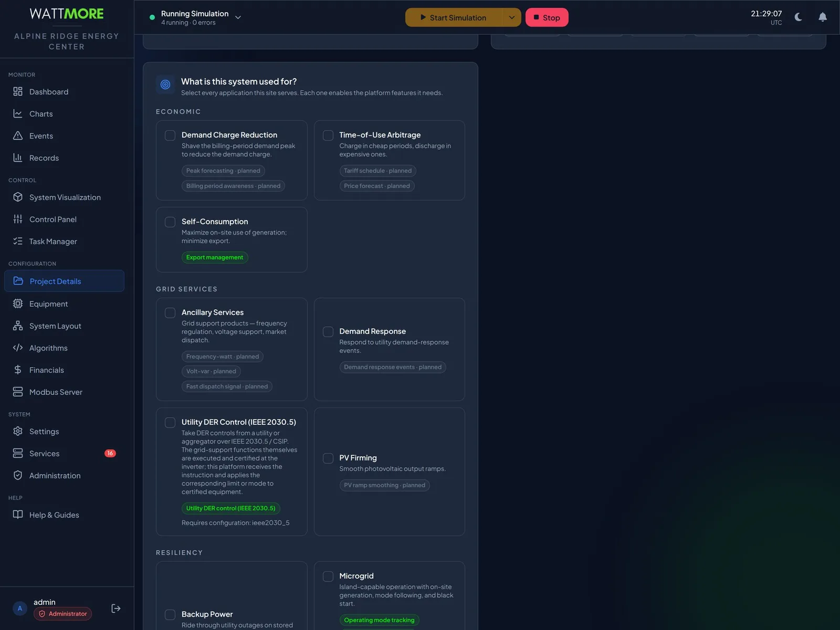The height and width of the screenshot is (630, 840).
Task: Tick the Backup Power checkbox
Action: pos(170,615)
